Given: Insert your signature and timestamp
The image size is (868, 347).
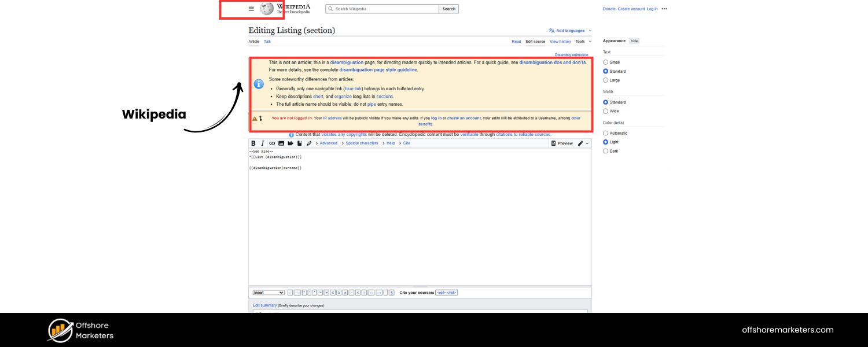Looking at the screenshot, I should 290,143.
